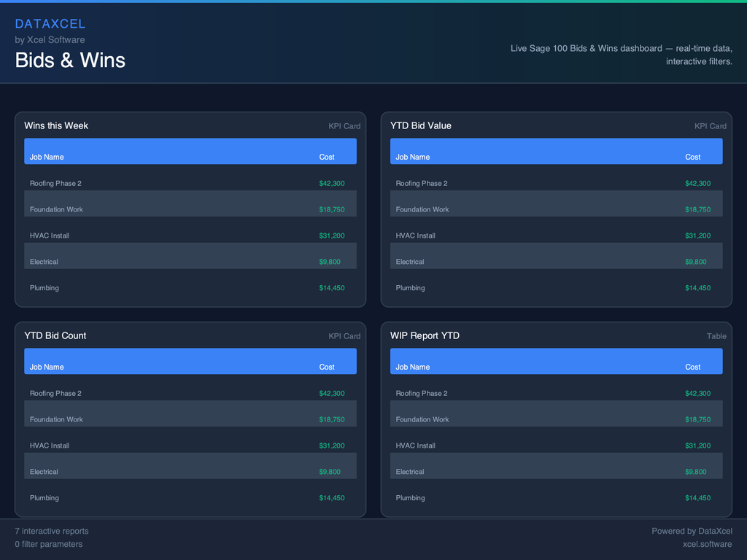Select the Wins this Week card title
Viewport: 747px width, 560px height.
(x=56, y=125)
